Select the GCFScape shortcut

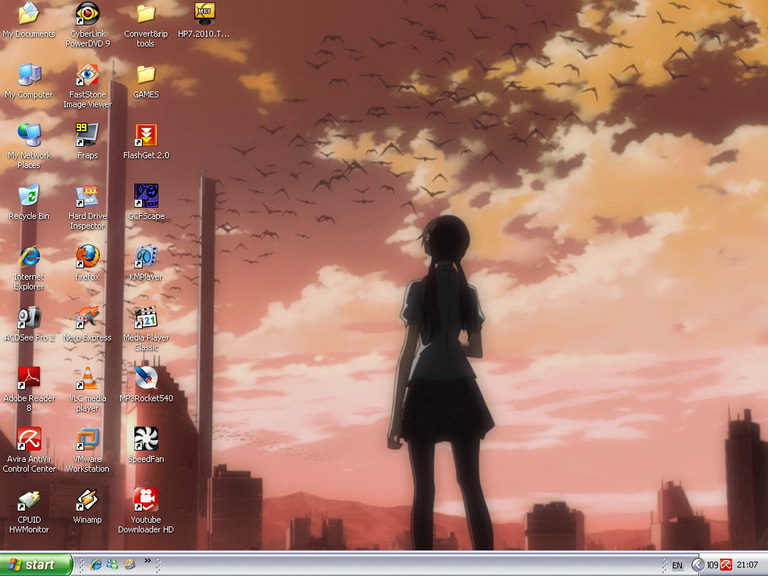[x=146, y=202]
